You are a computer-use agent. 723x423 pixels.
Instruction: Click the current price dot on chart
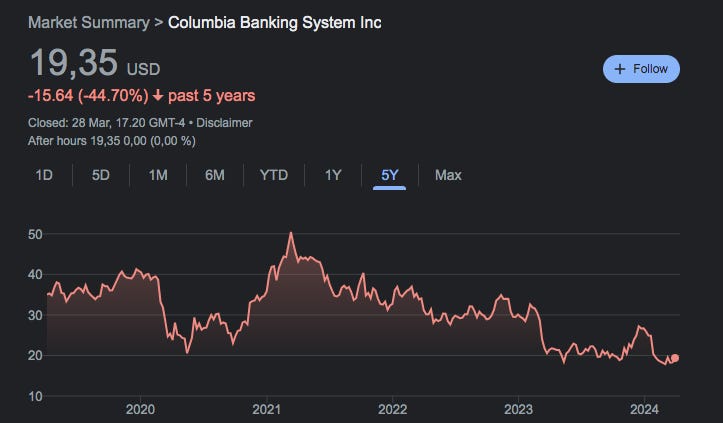(x=675, y=358)
